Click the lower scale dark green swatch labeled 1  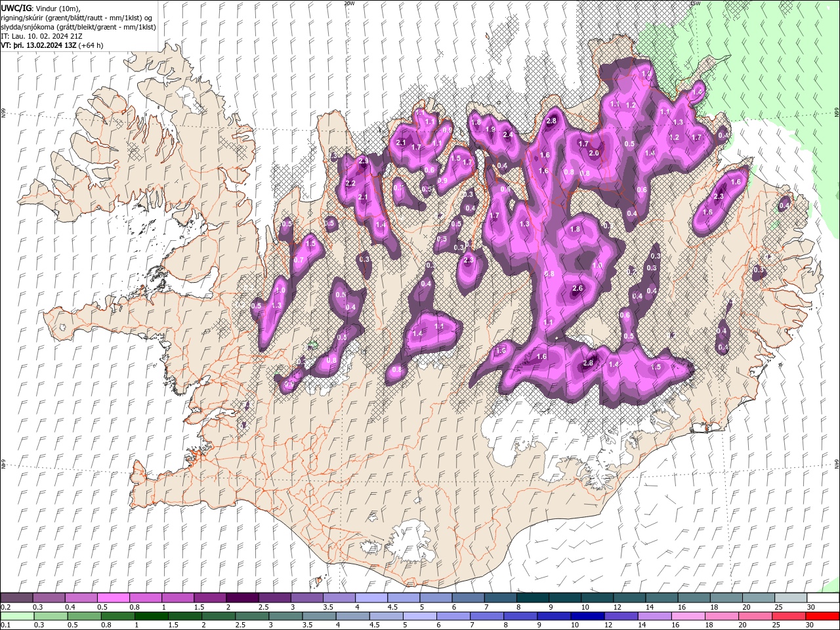150,616
